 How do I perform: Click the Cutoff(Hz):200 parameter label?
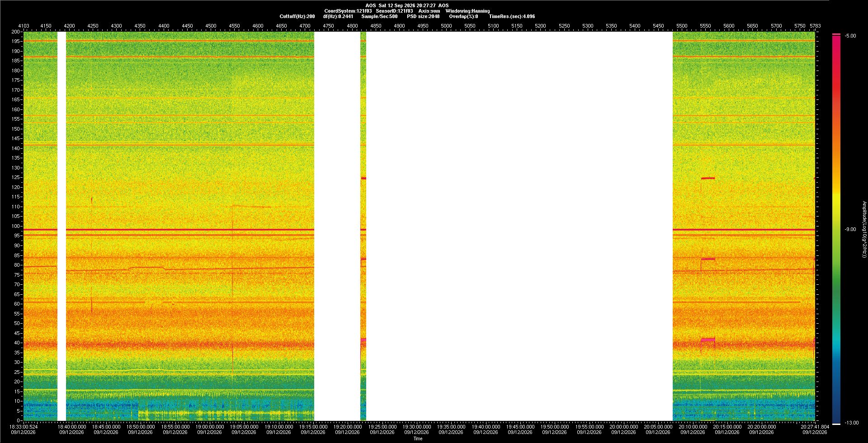[x=297, y=16]
